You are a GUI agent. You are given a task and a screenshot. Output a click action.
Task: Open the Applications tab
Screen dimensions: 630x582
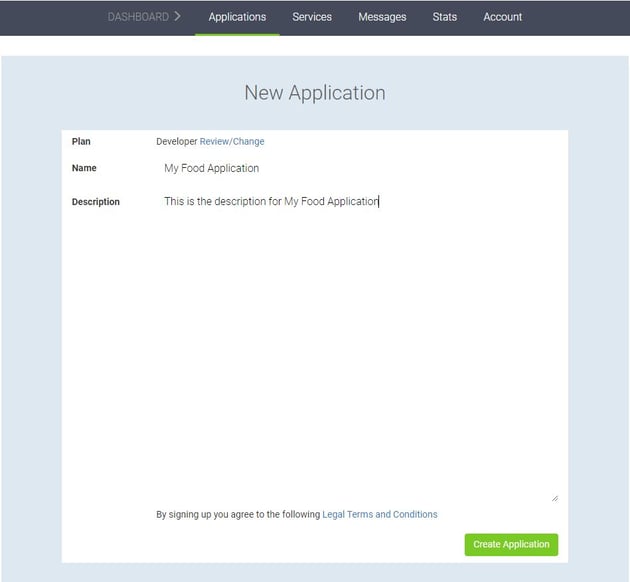[x=237, y=17]
